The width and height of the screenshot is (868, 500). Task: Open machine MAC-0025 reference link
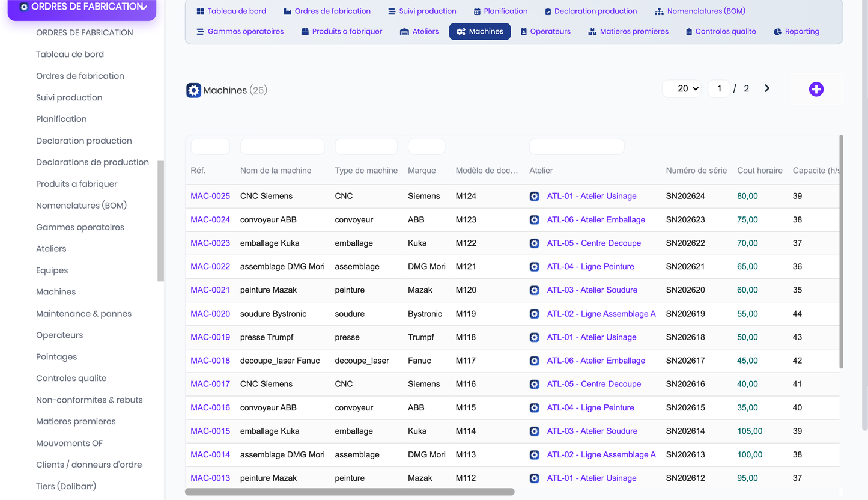click(210, 196)
